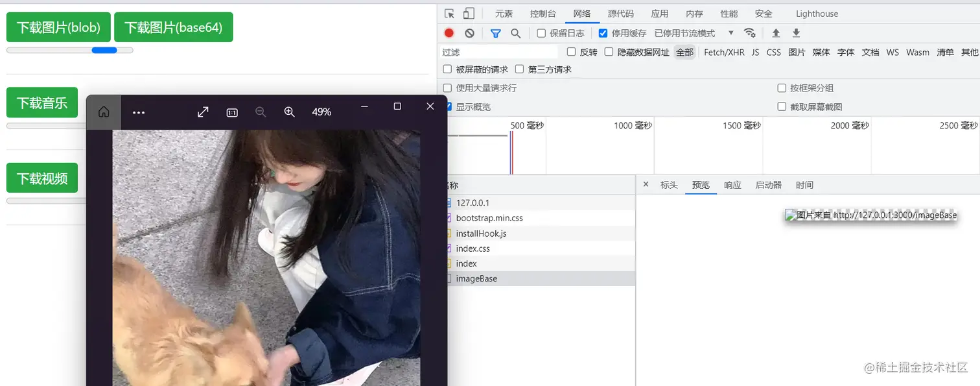Screen dimensions: 980x386
Task: Filter requests by 媒体 type
Action: 821,52
